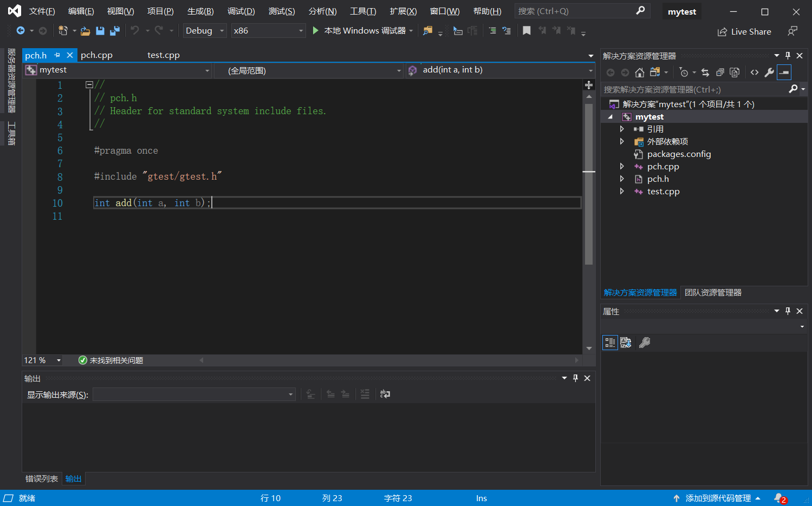812x506 pixels.
Task: Expand the 外部依赖项 tree node
Action: coord(622,141)
